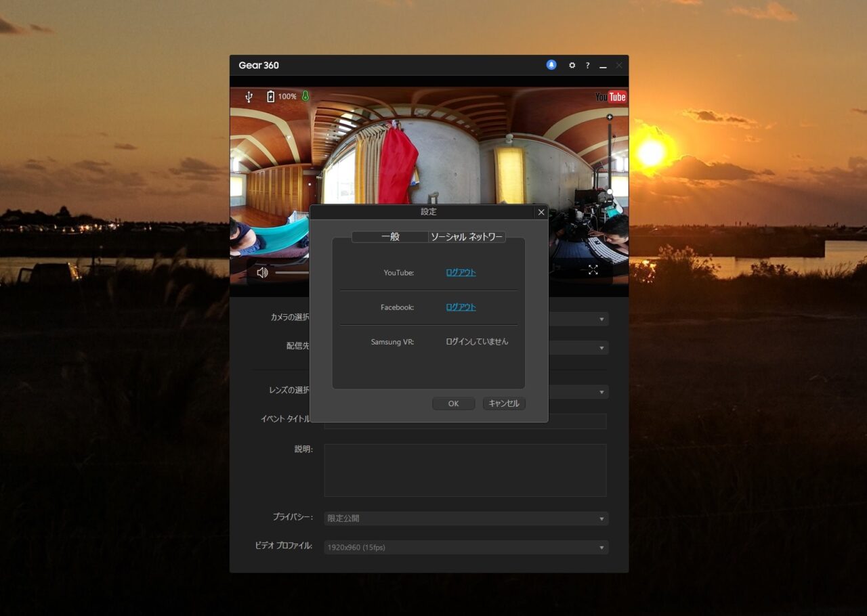This screenshot has width=867, height=616.
Task: Expand the レンズの選択 dropdown arrow
Action: click(601, 392)
